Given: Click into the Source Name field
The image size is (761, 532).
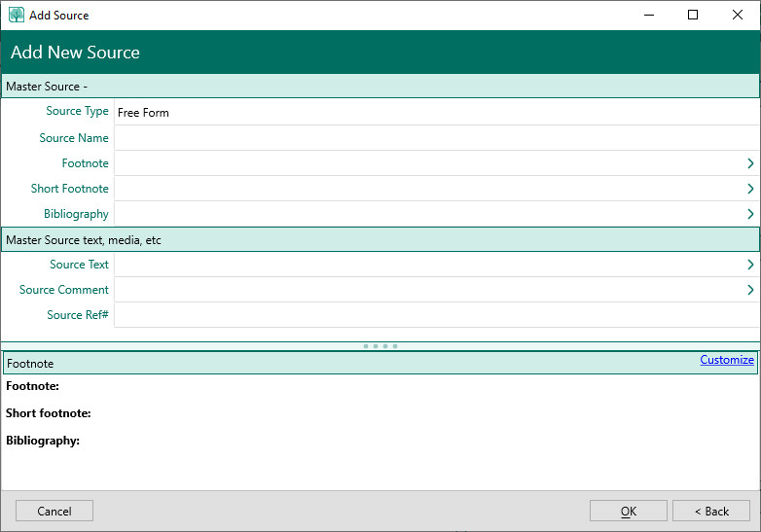Looking at the screenshot, I should (x=428, y=138).
